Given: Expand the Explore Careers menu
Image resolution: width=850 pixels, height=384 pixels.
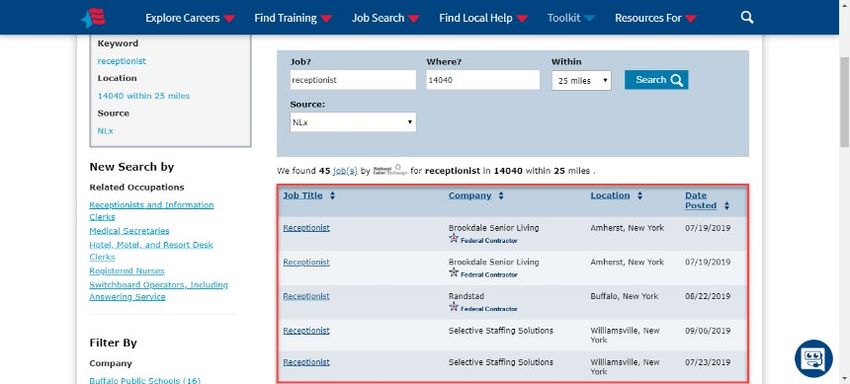Looking at the screenshot, I should [190, 18].
